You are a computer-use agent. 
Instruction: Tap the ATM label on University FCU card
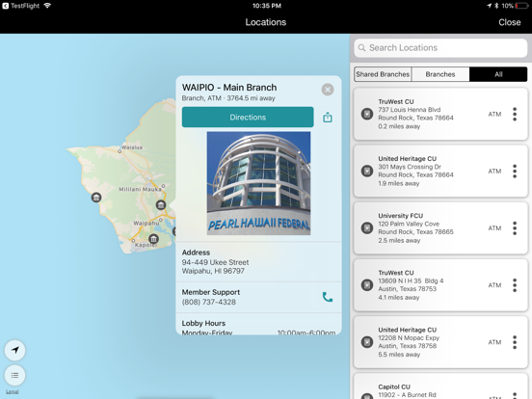[494, 228]
